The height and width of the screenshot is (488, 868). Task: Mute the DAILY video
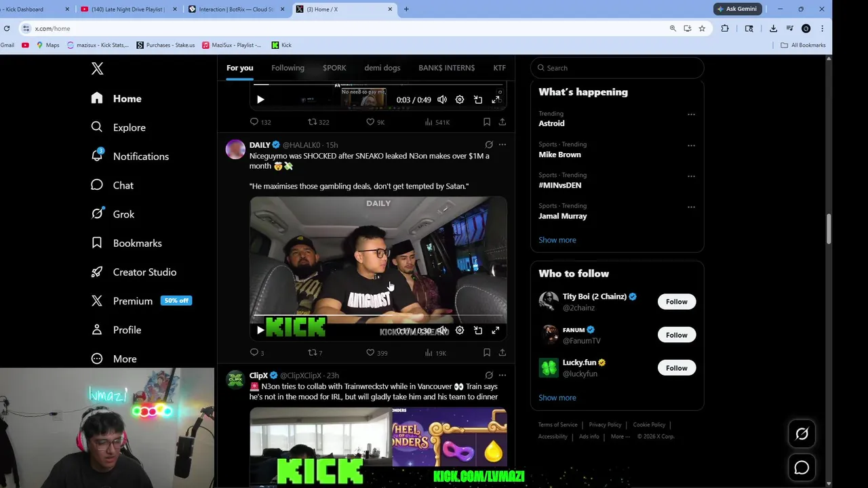pos(442,330)
